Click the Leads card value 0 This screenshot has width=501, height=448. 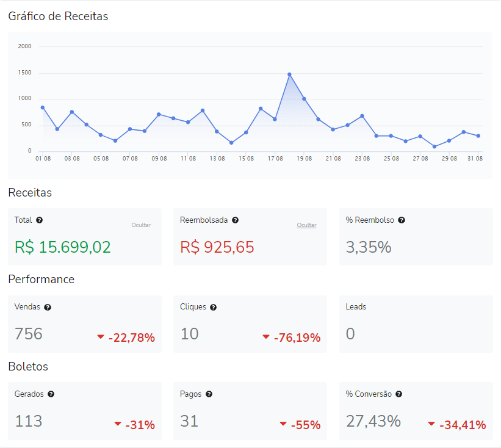(x=350, y=334)
